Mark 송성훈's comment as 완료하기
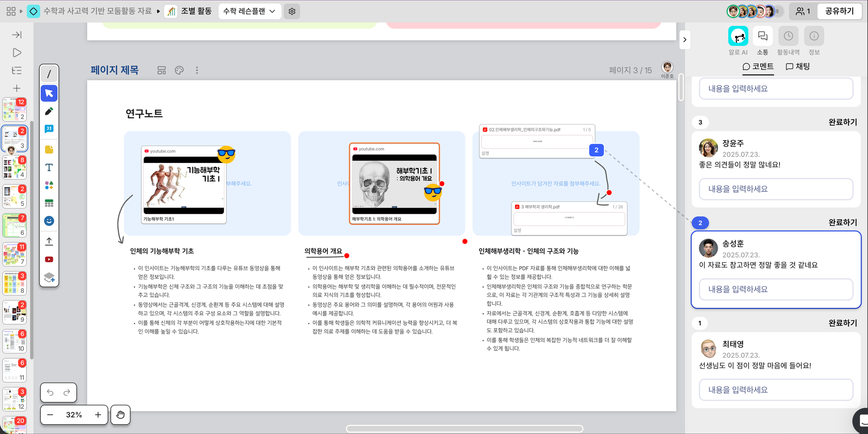This screenshot has width=868, height=434. click(x=842, y=222)
